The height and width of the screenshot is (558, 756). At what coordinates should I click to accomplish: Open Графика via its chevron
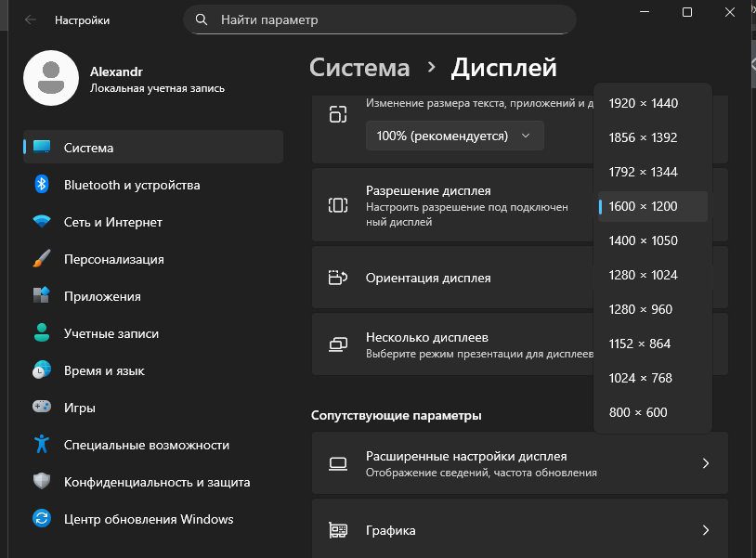pyautogui.click(x=705, y=530)
